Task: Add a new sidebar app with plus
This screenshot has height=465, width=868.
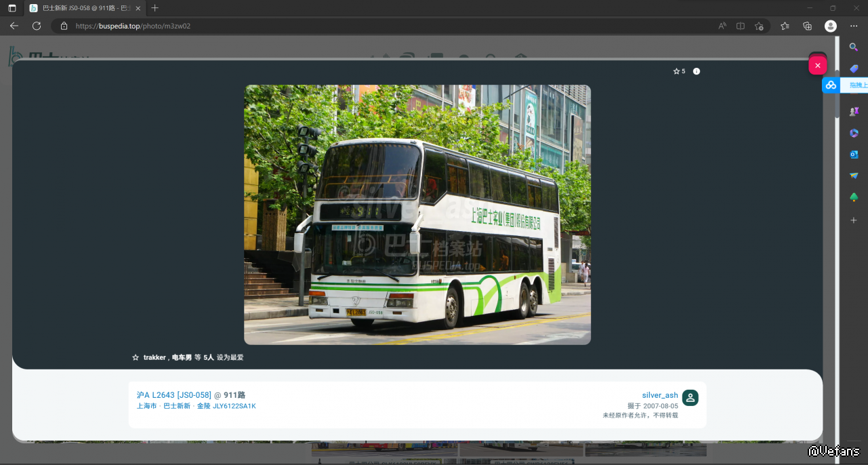Action: pyautogui.click(x=854, y=220)
